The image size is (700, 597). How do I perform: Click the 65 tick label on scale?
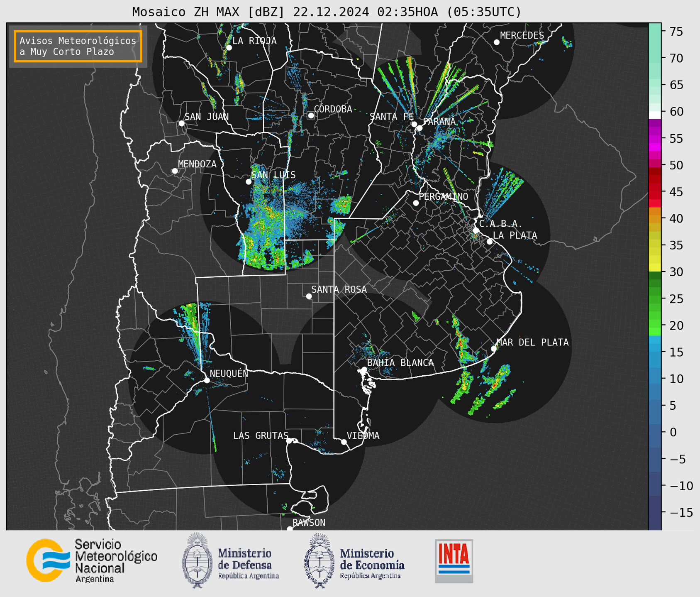tap(676, 85)
